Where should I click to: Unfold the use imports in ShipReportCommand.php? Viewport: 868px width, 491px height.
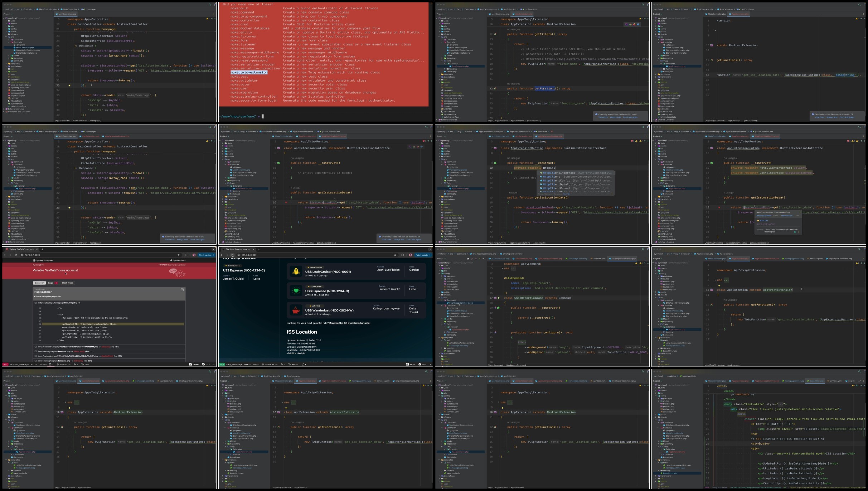tap(502, 268)
